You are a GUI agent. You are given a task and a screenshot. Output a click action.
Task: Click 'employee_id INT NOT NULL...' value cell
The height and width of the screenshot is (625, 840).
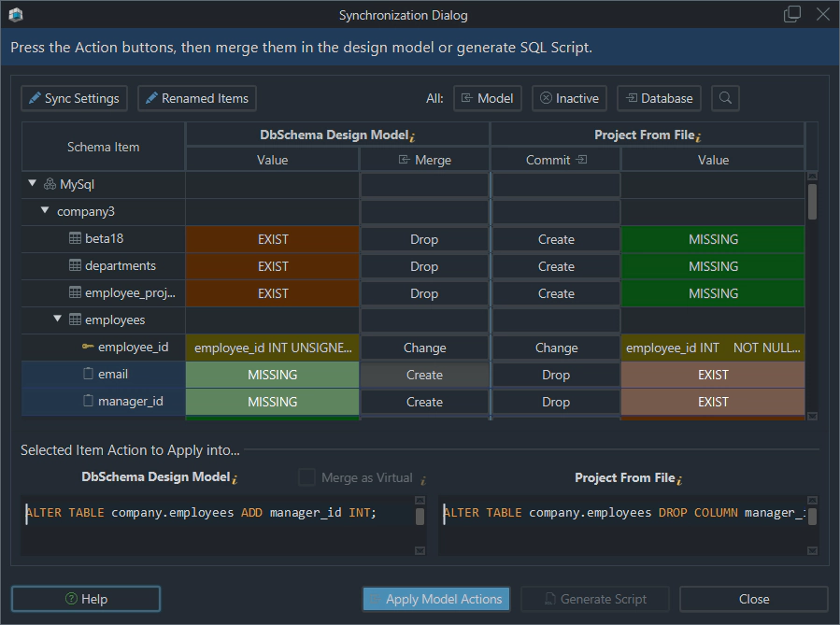tap(713, 348)
